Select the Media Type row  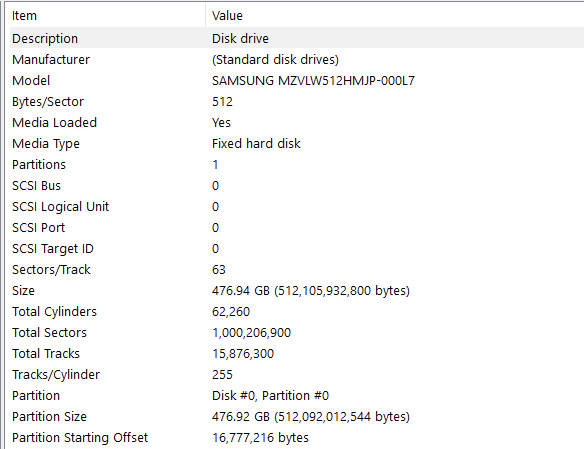click(x=297, y=143)
